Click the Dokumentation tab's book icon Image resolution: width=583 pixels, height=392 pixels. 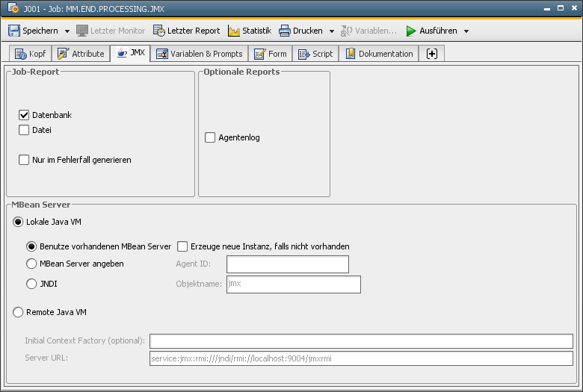[x=351, y=54]
